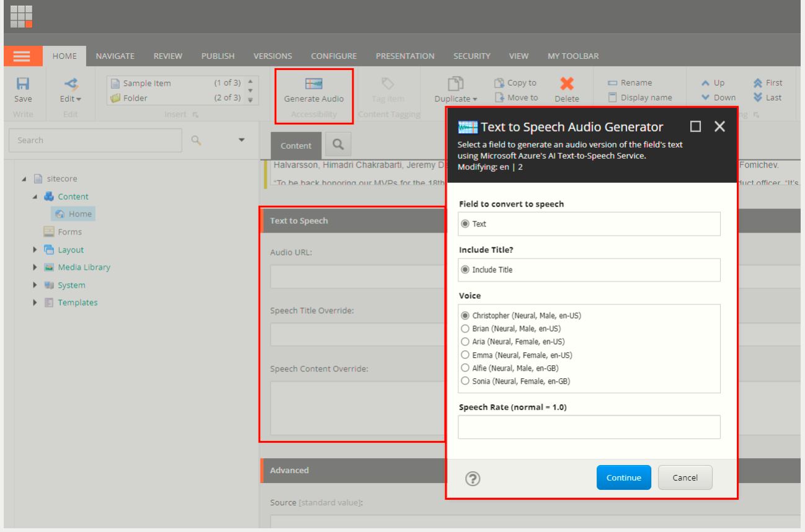Expand the System tree node

pos(35,285)
